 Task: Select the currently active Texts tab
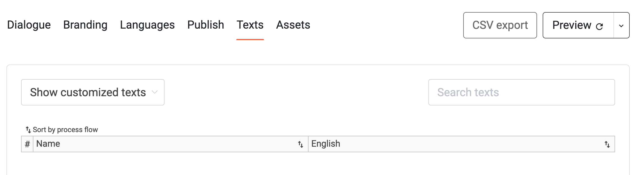pyautogui.click(x=250, y=25)
